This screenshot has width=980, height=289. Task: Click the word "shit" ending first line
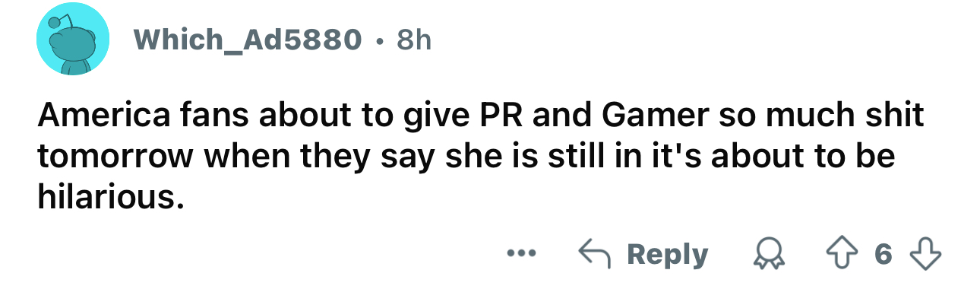click(893, 116)
